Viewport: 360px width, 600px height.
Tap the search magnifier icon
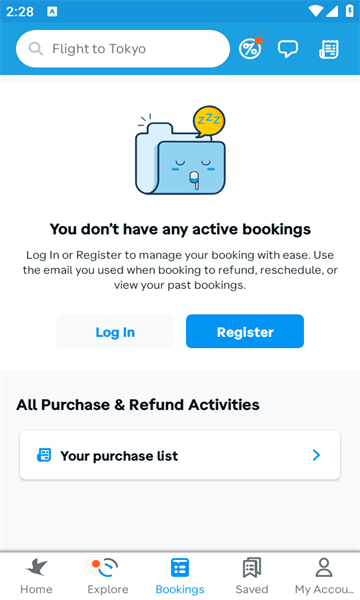point(36,49)
